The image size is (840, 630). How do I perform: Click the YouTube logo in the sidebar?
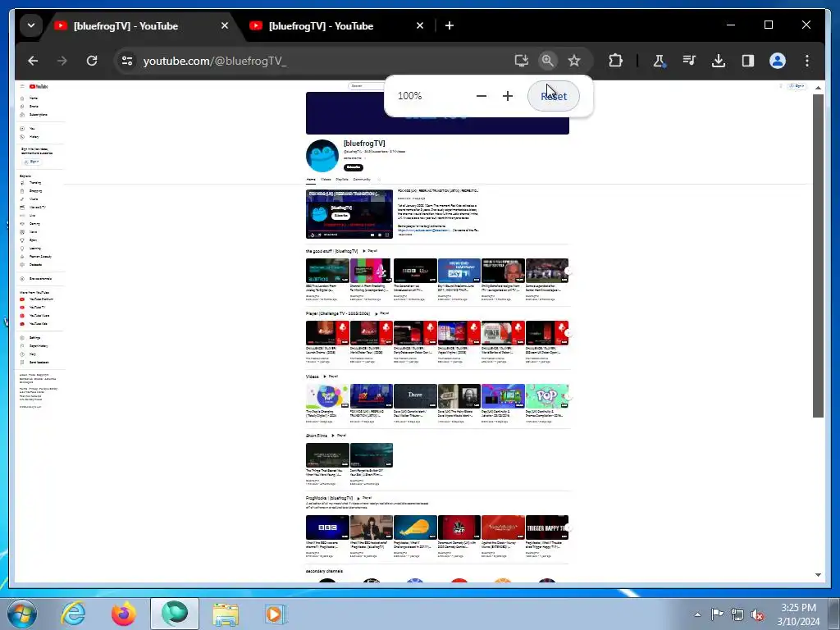click(x=39, y=86)
